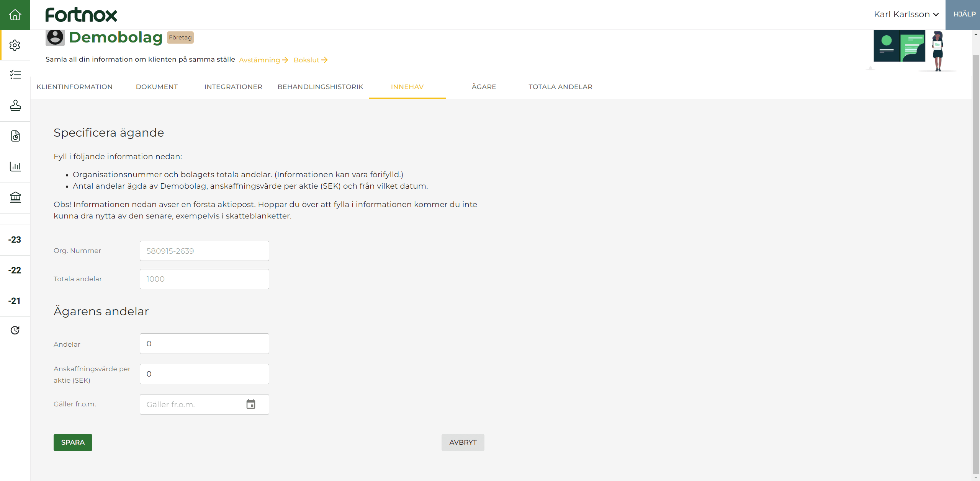Focus the Totala andelar input field
Screen dimensions: 980x481
coord(205,279)
